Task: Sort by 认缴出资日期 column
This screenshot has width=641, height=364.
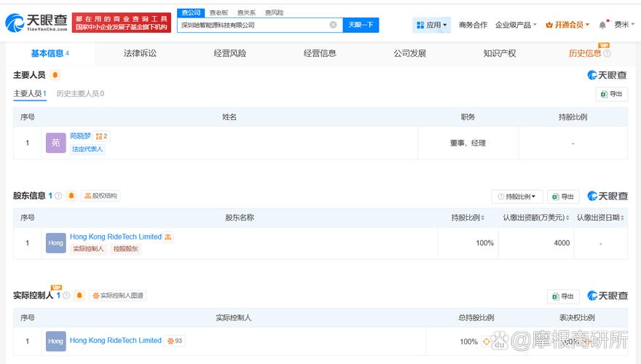Action: tap(600, 218)
